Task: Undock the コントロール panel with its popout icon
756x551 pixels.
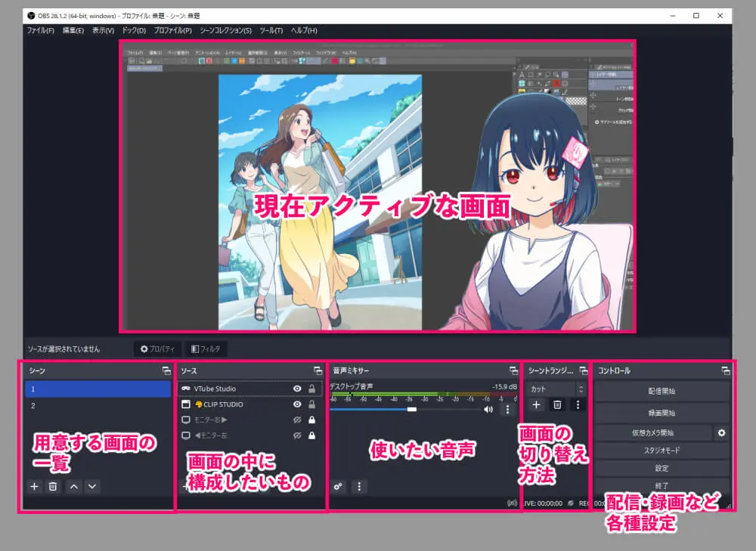Action: click(726, 370)
